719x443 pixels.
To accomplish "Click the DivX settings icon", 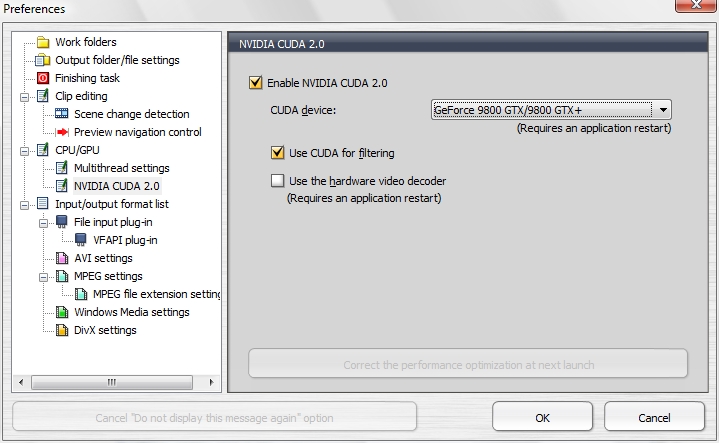I will click(x=61, y=330).
